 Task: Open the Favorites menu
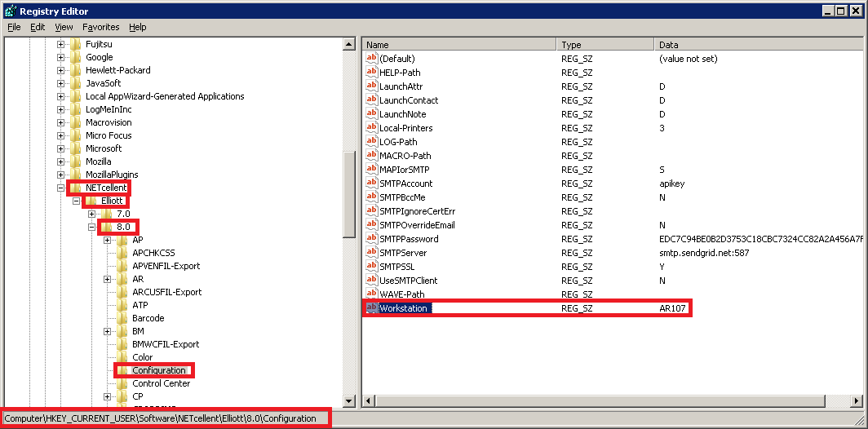pos(101,27)
